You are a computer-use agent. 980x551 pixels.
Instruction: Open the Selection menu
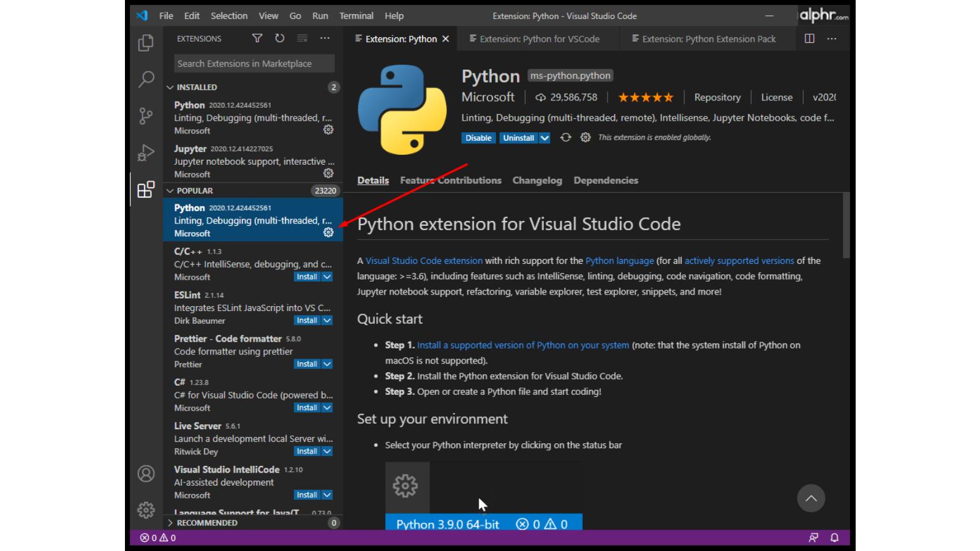click(229, 16)
